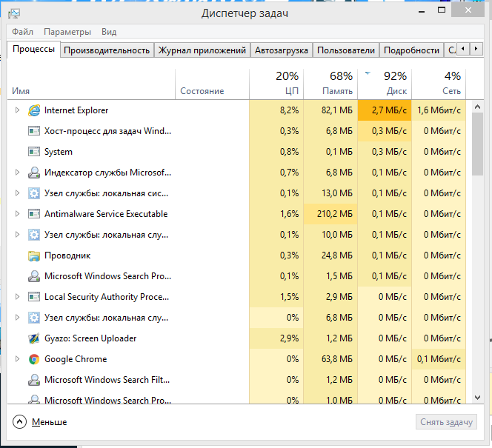Select the Gyazo: Screen Uploader row
This screenshot has height=448, width=492.
236,338
